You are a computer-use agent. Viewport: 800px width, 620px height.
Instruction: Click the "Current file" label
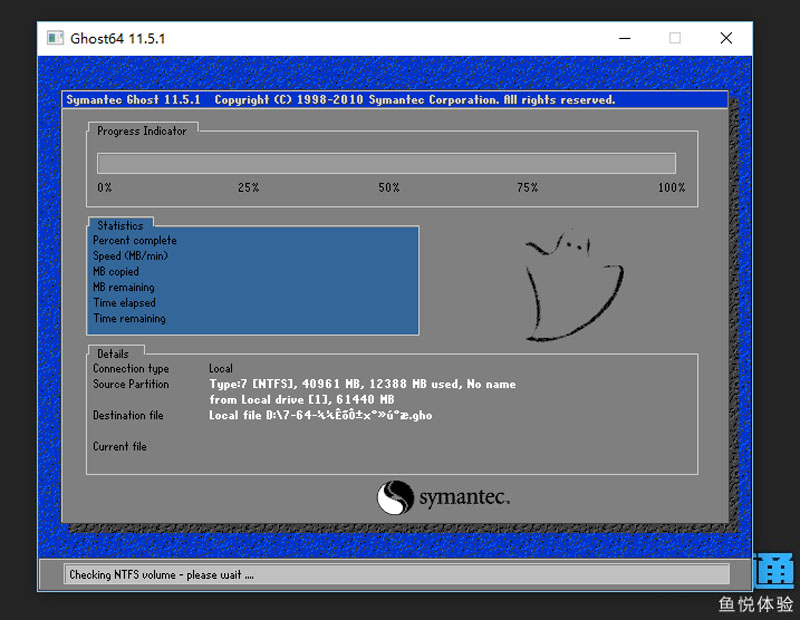coord(119,447)
